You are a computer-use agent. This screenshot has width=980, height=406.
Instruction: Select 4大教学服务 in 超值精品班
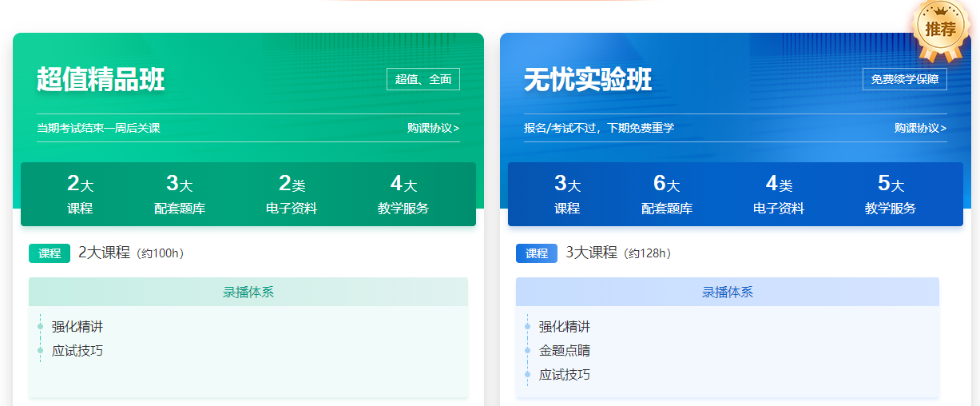(x=403, y=195)
